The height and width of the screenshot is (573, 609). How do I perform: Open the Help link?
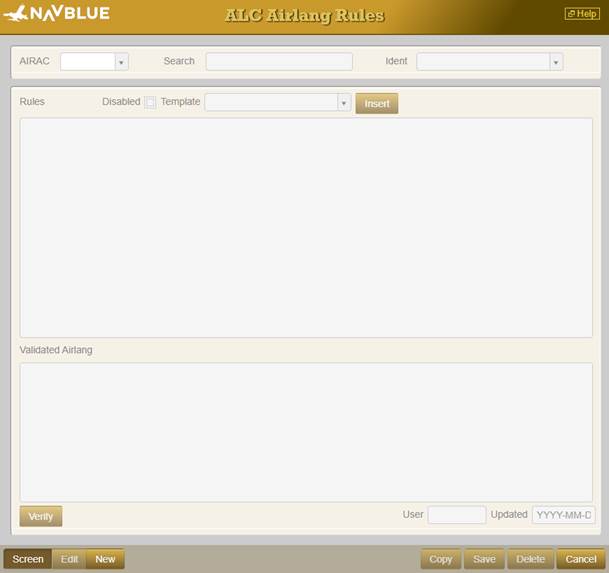point(582,14)
